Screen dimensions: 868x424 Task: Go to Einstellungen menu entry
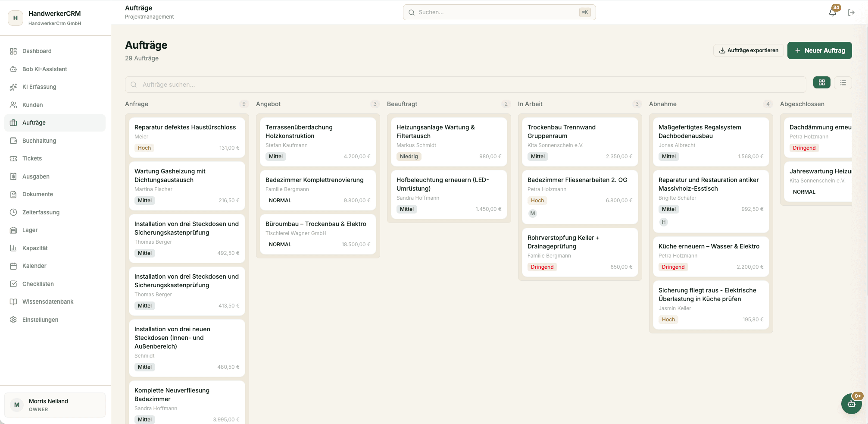(x=55, y=320)
